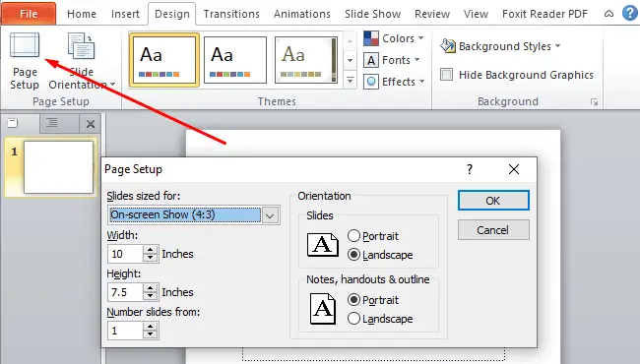Screen dimensions: 640x364
Task: Open the File tab
Action: click(x=29, y=14)
